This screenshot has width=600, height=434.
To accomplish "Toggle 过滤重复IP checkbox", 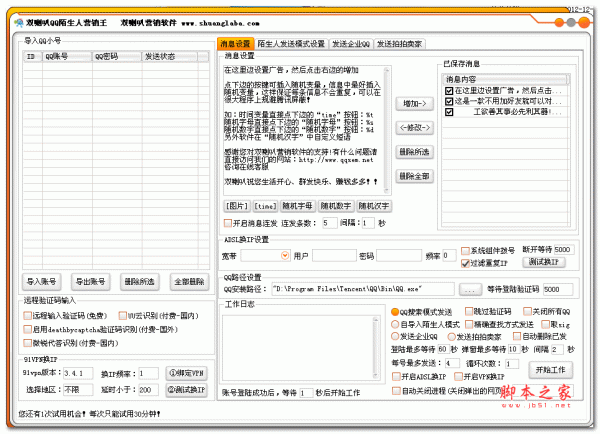I will (465, 263).
